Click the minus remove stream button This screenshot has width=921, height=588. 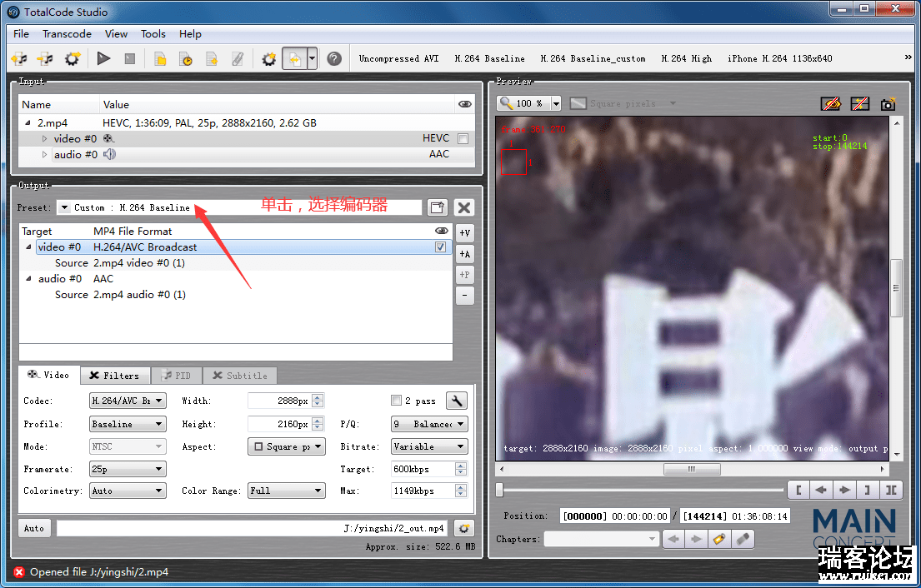tap(464, 295)
